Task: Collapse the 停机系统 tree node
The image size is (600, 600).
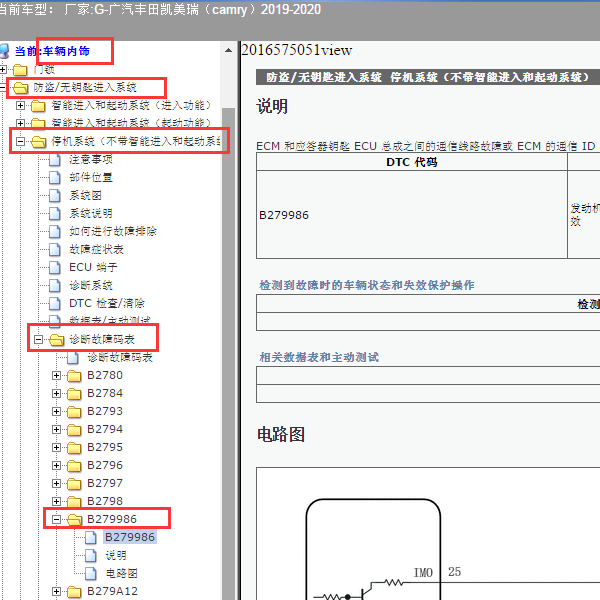Action: [x=20, y=142]
